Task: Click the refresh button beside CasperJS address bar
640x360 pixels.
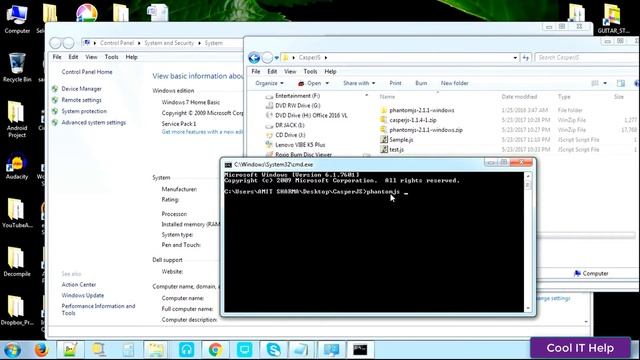Action: pos(526,58)
